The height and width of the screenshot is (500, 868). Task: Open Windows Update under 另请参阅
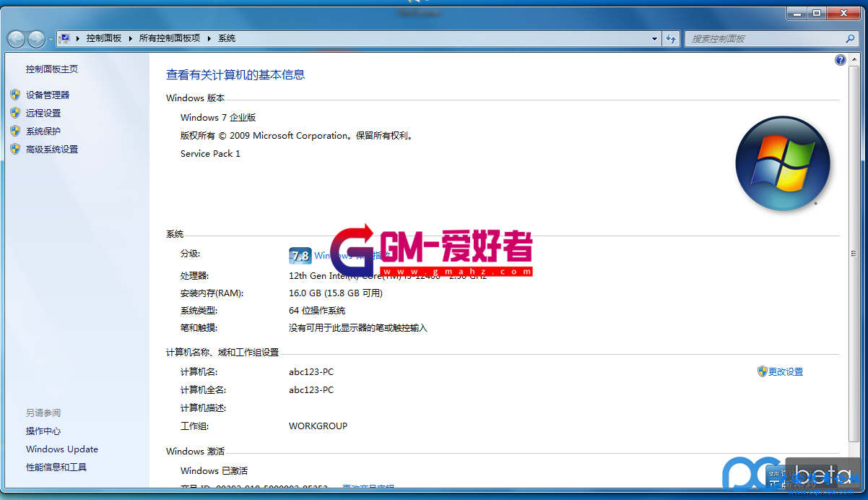(62, 449)
